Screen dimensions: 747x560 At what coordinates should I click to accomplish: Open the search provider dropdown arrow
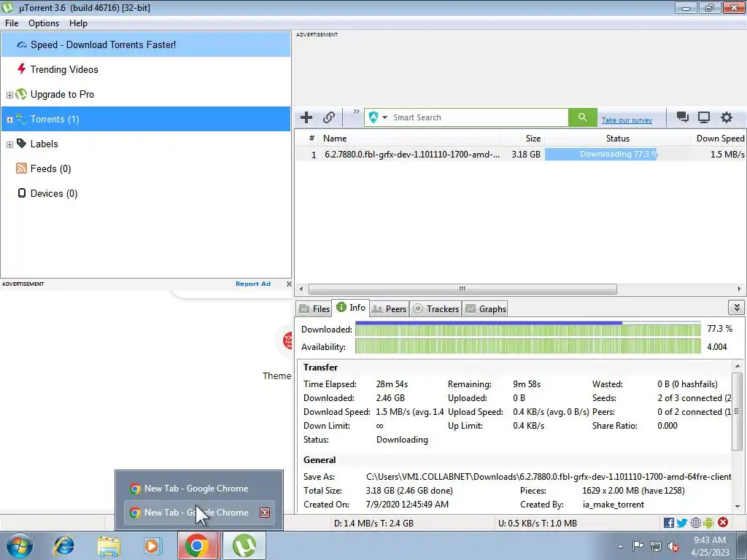coord(384,117)
